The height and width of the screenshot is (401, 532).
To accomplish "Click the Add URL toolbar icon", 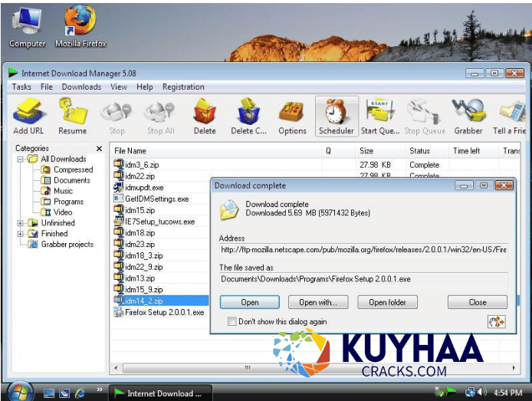I will [x=28, y=117].
